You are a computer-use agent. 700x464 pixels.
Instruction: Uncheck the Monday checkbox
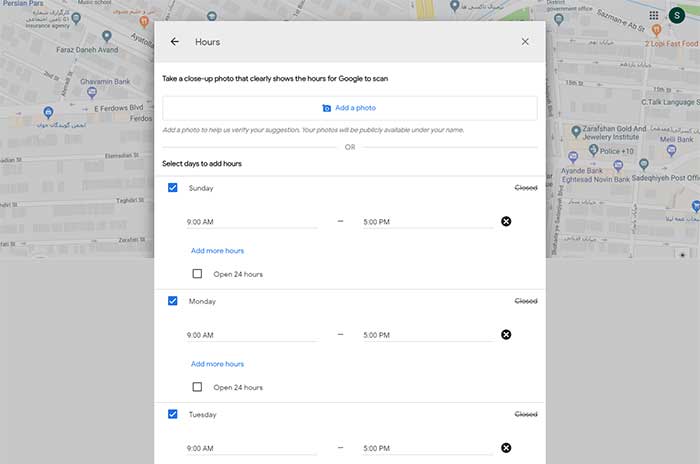pyautogui.click(x=173, y=301)
